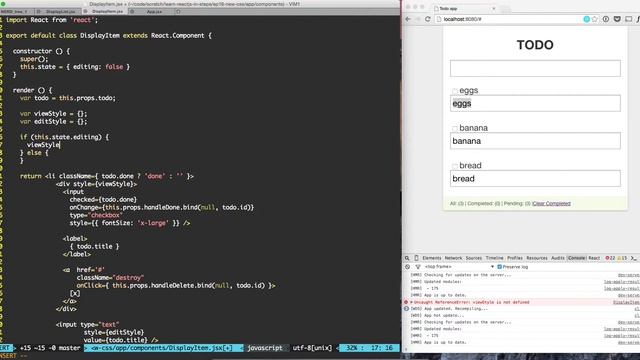Image resolution: width=640 pixels, height=360 pixels.
Task: Check the banana todo checkbox
Action: pyautogui.click(x=455, y=129)
